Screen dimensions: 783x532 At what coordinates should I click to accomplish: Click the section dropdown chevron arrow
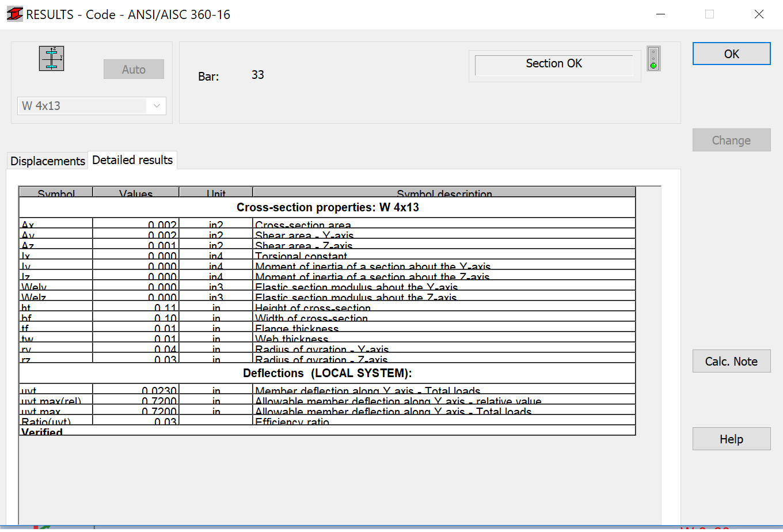pyautogui.click(x=157, y=106)
